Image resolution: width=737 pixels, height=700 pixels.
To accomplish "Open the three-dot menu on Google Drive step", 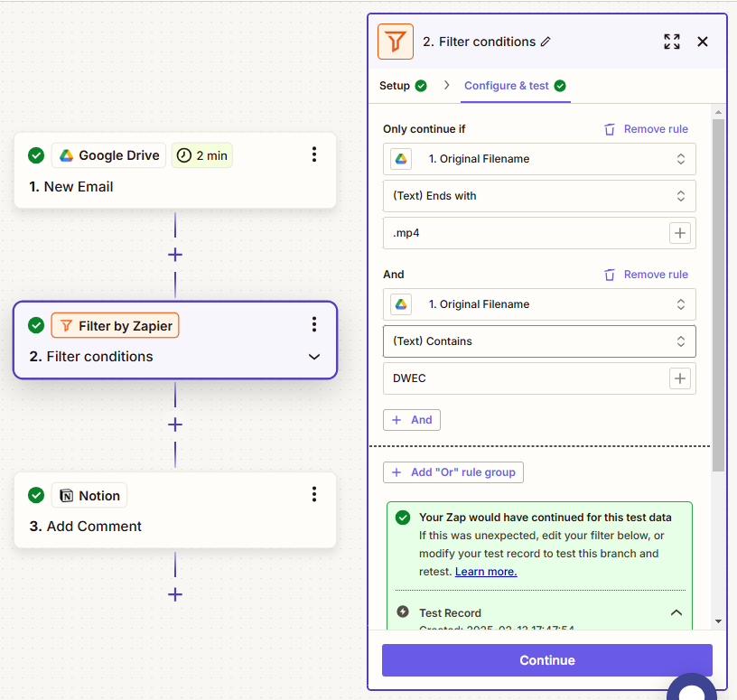I will (x=313, y=154).
